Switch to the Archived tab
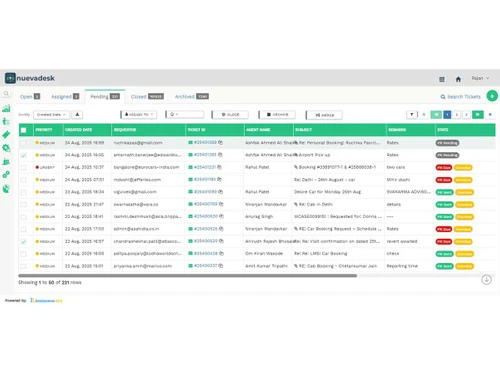Image resolution: width=500 pixels, height=375 pixels. [192, 97]
